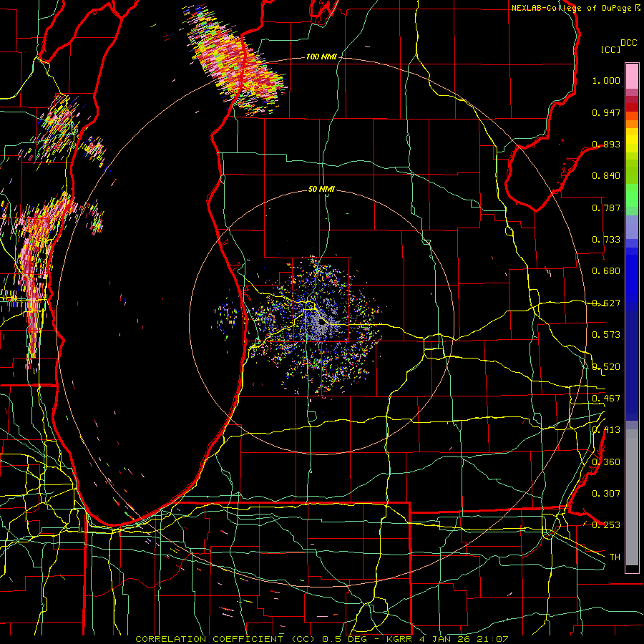
Task: Select the 0.840 scale value
Action: coord(606,176)
